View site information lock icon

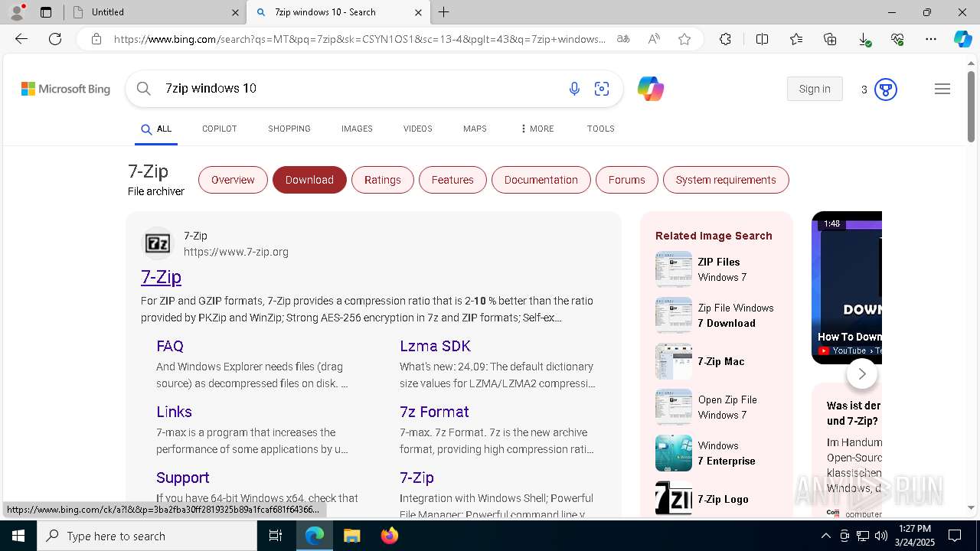tap(96, 39)
